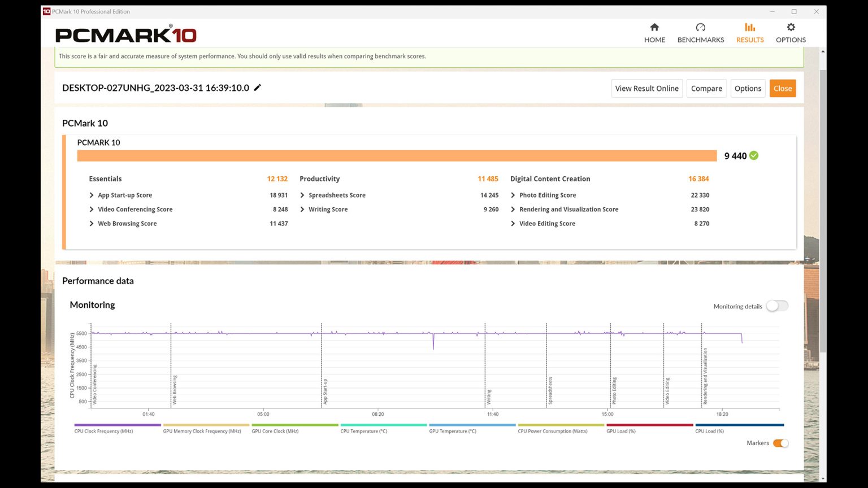The width and height of the screenshot is (868, 488).
Task: Click the Essentials heading
Action: 105,178
